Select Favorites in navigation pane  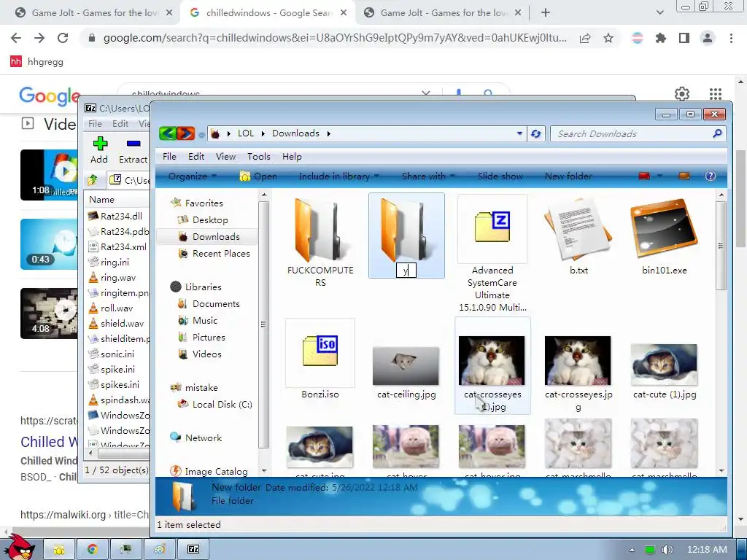(x=204, y=203)
